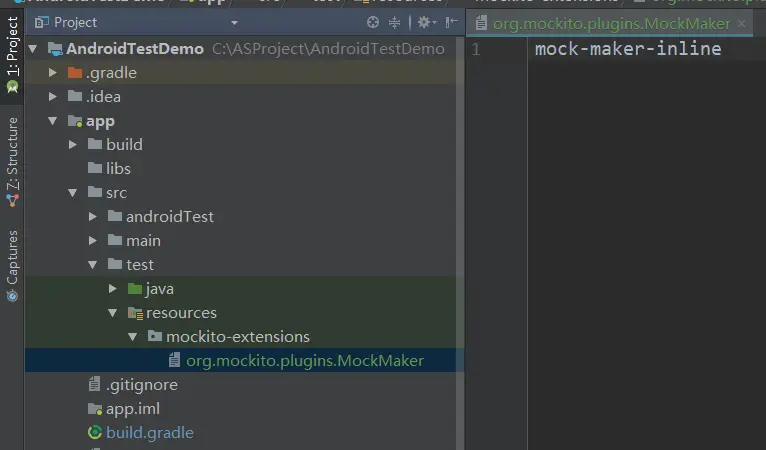Image resolution: width=766 pixels, height=450 pixels.
Task: Collapse the resources folder arrow
Action: tap(112, 313)
